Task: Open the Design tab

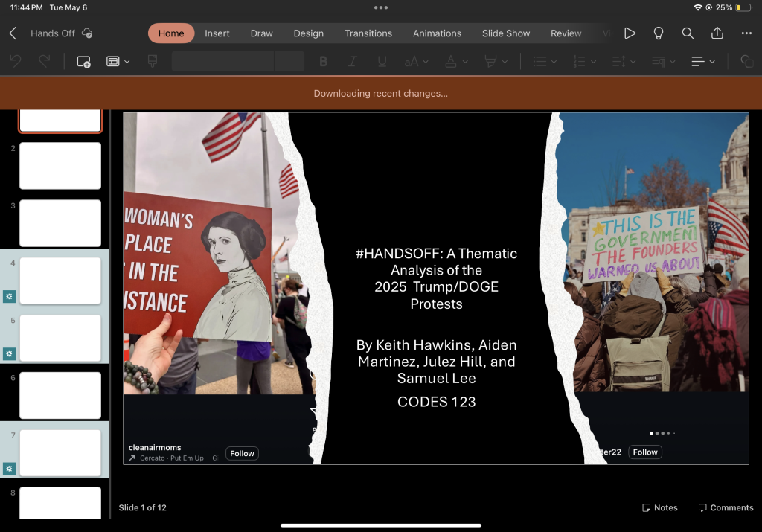Action: (x=308, y=33)
